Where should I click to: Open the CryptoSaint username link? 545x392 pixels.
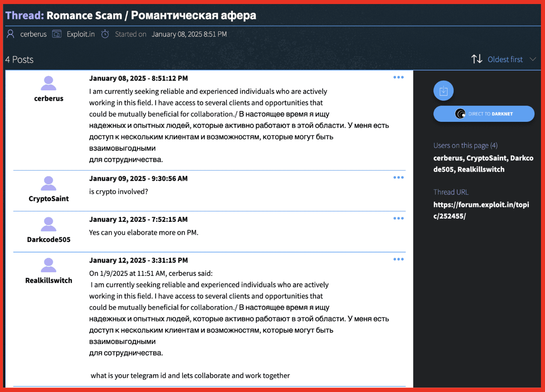tap(49, 198)
